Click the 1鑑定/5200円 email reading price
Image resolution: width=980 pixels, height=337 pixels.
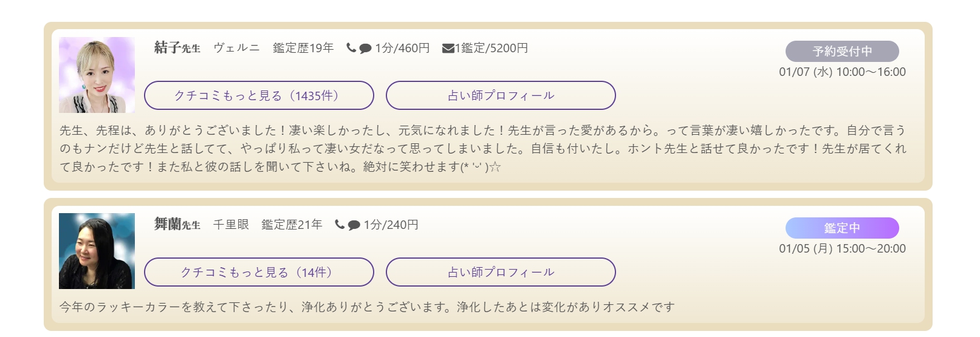coord(492,48)
